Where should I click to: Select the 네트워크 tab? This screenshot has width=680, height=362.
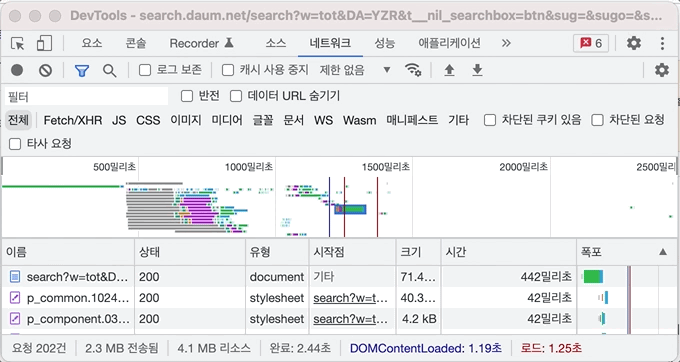coord(330,43)
